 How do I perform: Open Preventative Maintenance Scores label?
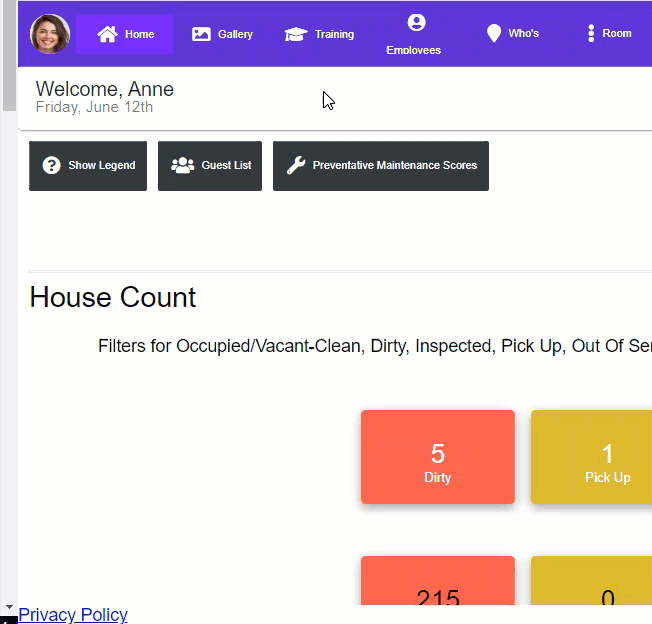click(394, 166)
